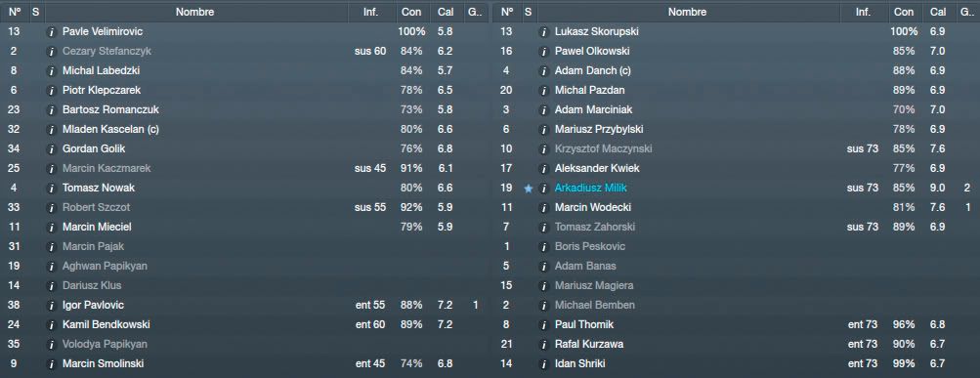Click info icon next to Igor Pavlovic
This screenshot has width=980, height=378.
(52, 306)
